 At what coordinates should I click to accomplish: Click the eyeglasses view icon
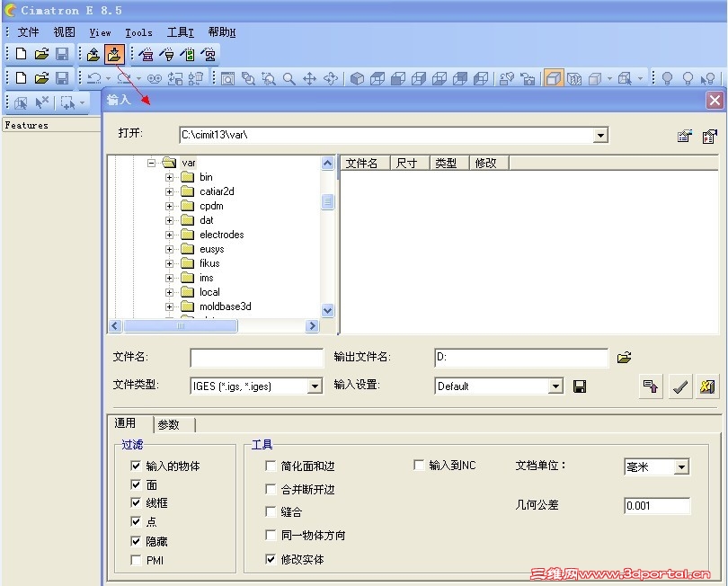(x=155, y=79)
